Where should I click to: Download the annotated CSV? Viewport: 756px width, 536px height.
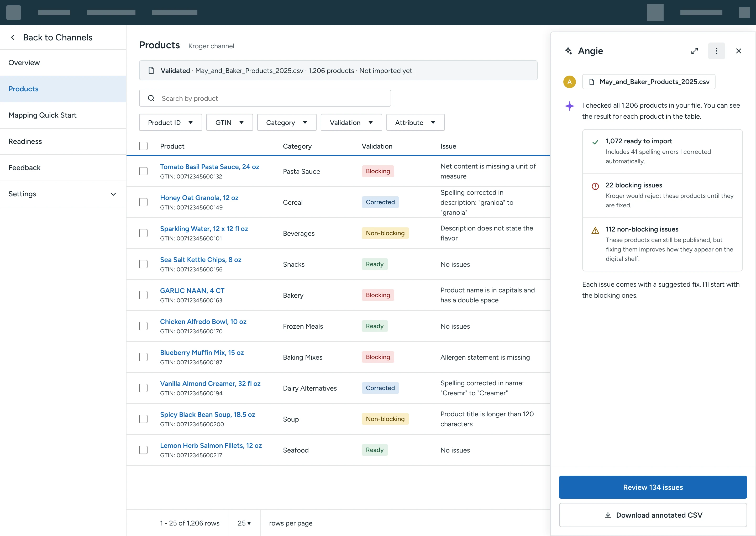click(653, 515)
